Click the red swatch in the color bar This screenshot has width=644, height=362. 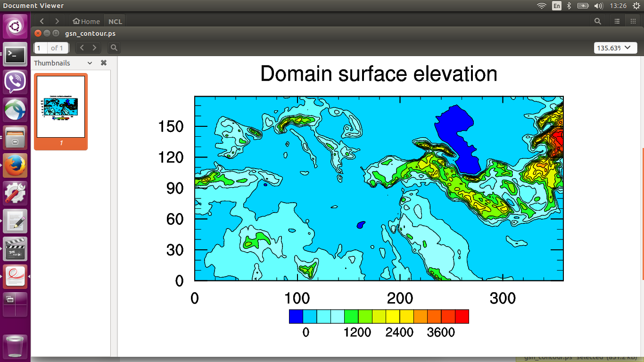coord(462,316)
